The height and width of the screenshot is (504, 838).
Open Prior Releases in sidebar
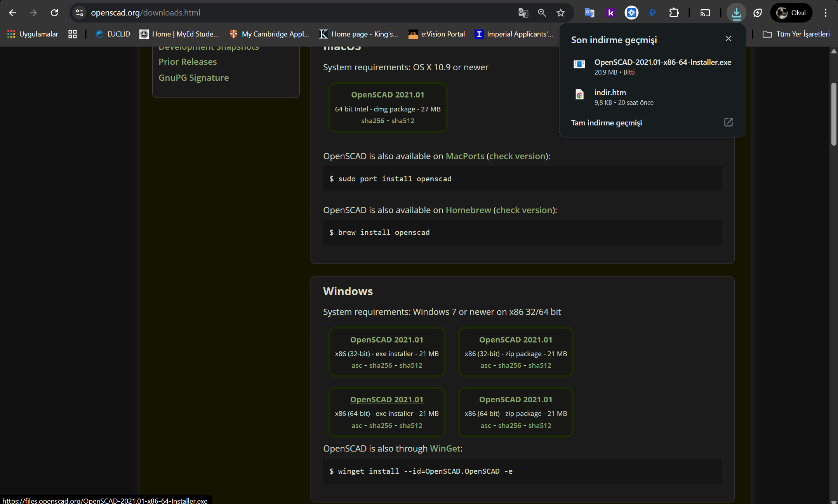pos(188,61)
